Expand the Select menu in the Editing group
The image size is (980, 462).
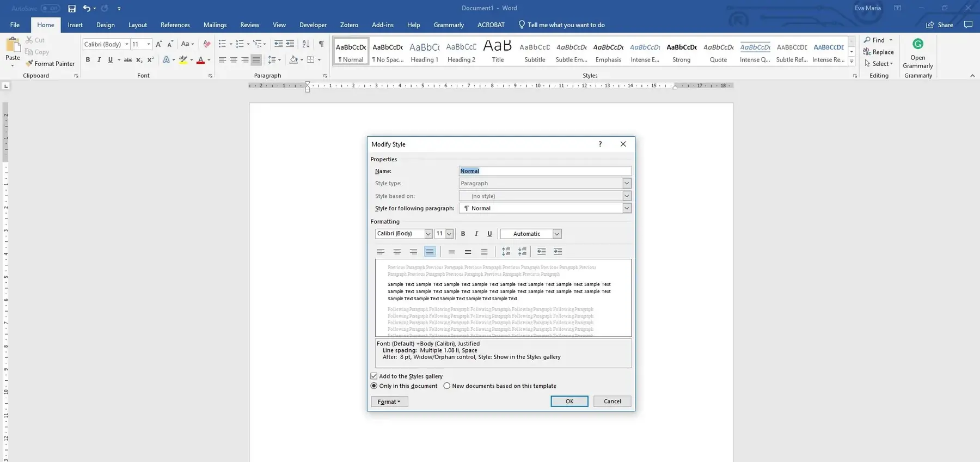[x=879, y=64]
